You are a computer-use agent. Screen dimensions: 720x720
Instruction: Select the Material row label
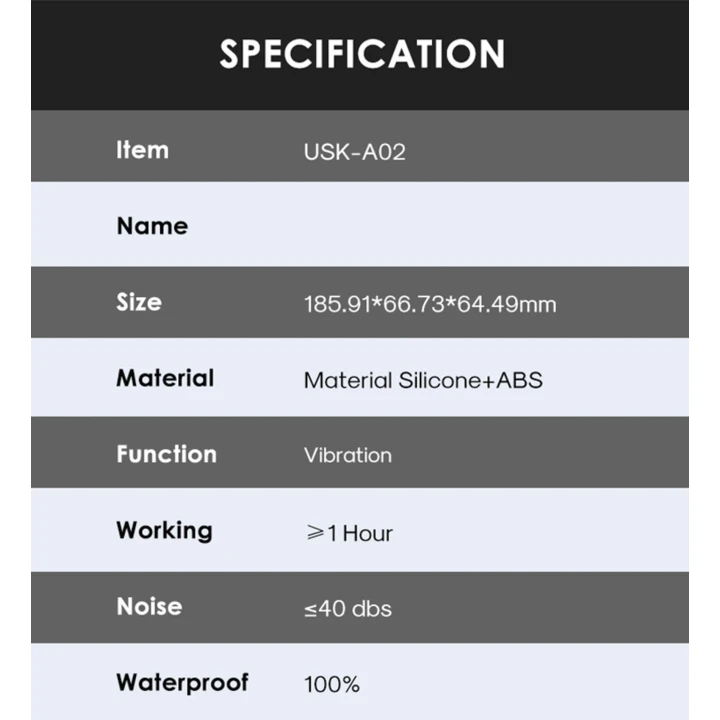(x=165, y=378)
